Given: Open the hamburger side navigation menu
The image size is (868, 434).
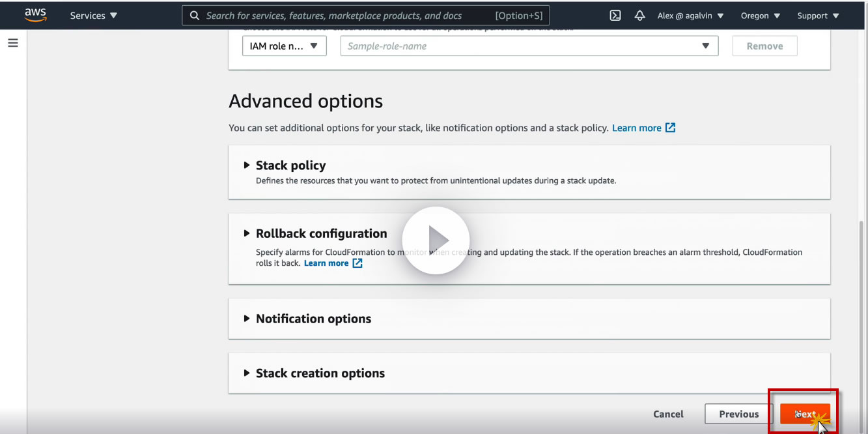Looking at the screenshot, I should pyautogui.click(x=13, y=43).
